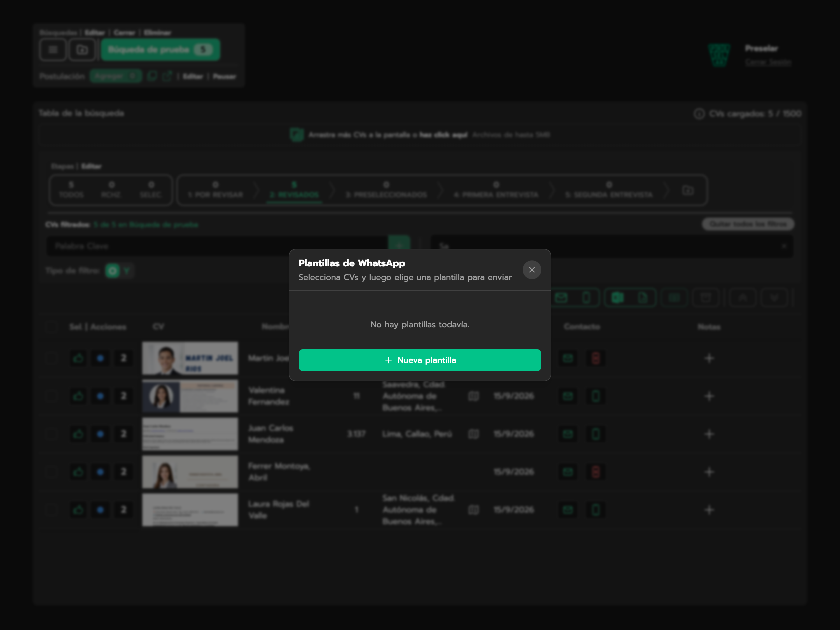
Task: Click phone icon in Juan Carlos Mendoza row
Action: [596, 434]
